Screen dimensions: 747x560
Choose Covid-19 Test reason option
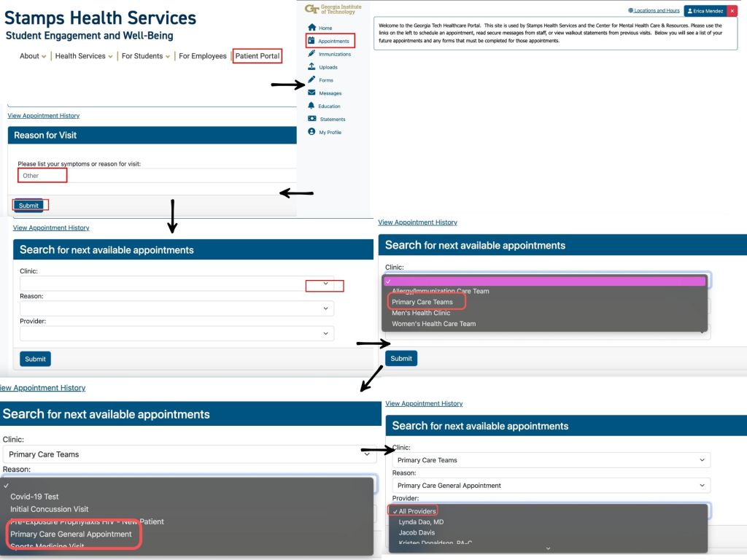[34, 497]
